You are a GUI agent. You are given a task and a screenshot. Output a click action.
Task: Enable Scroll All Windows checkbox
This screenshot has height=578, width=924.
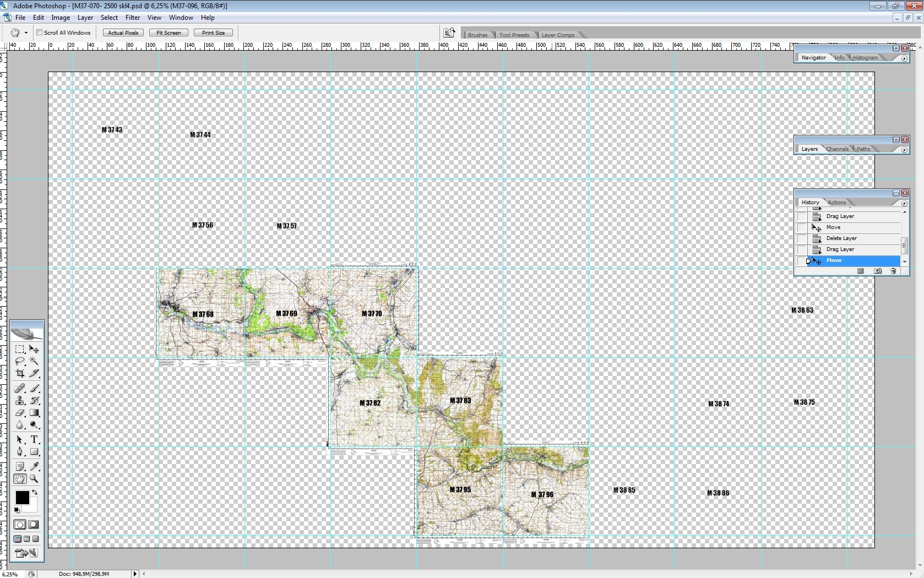[40, 32]
